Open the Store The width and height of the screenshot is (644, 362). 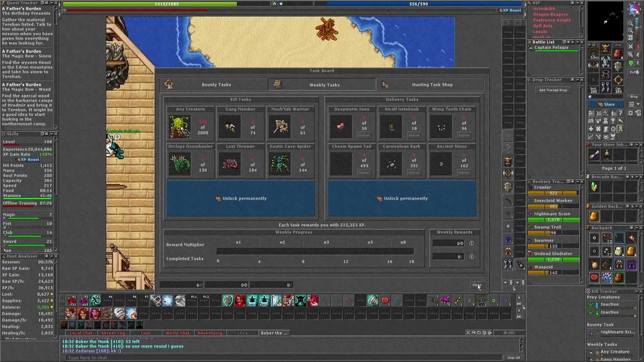606,105
